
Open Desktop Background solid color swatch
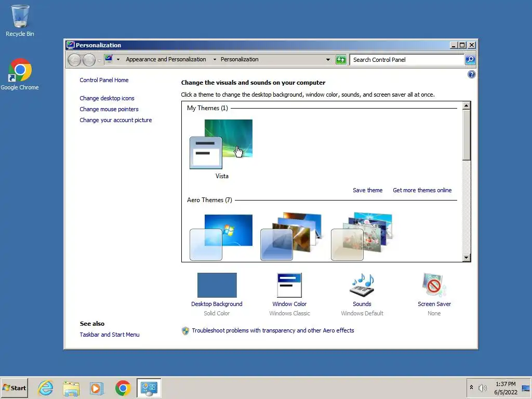coord(217,285)
